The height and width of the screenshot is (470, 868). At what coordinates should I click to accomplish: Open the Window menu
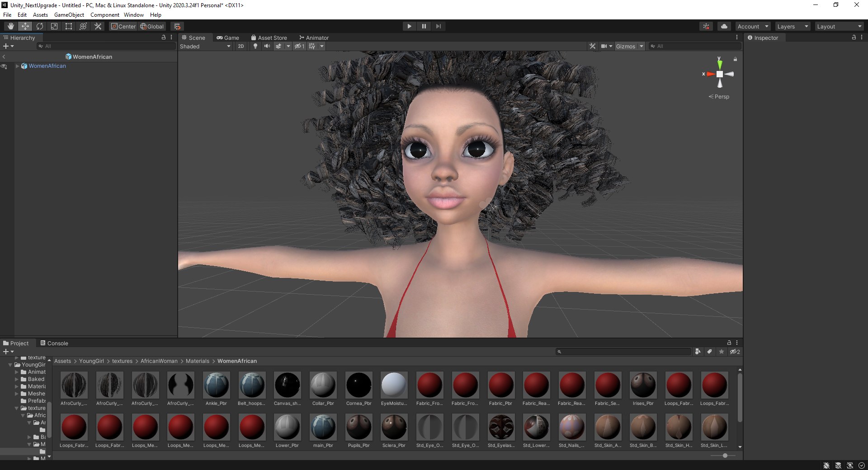click(134, 15)
